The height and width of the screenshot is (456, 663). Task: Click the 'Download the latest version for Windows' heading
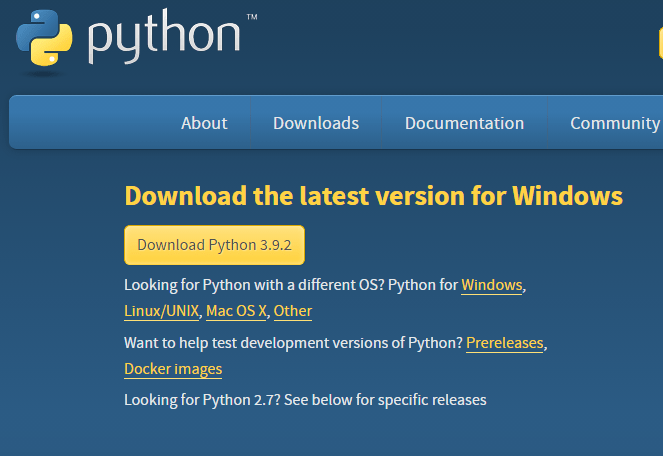tap(373, 196)
